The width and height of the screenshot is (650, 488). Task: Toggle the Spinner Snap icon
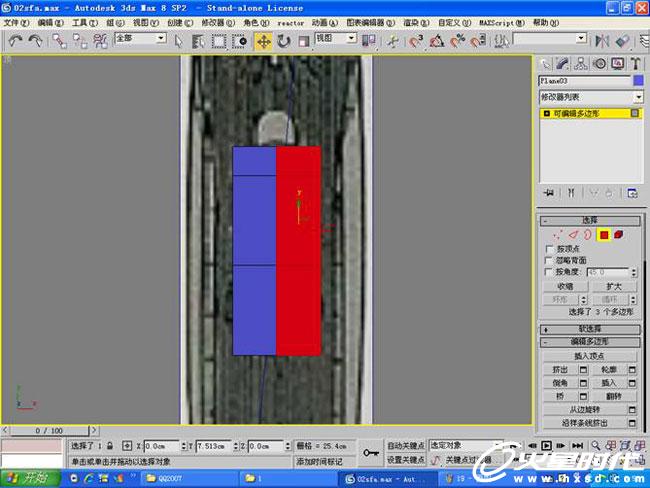click(x=478, y=41)
